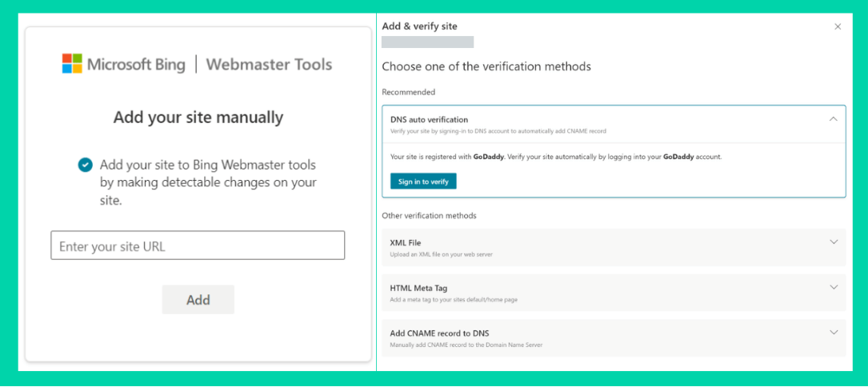Click Upload an XML file description text

click(x=441, y=255)
